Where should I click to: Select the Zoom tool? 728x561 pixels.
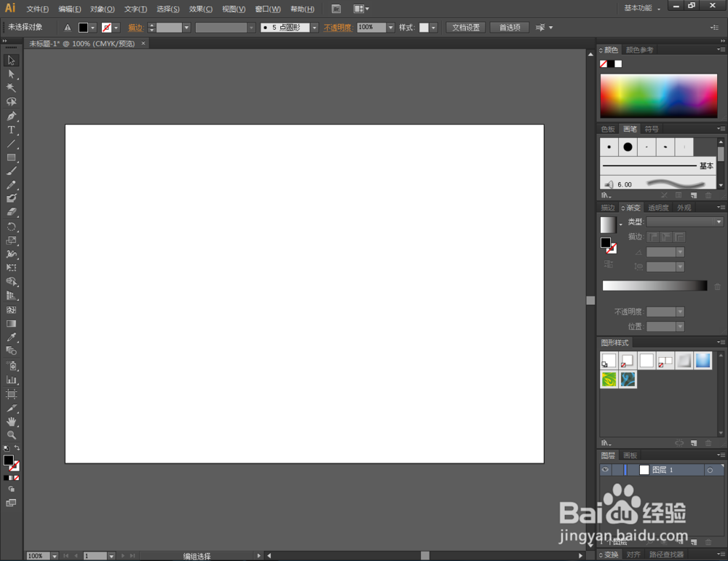(x=11, y=436)
